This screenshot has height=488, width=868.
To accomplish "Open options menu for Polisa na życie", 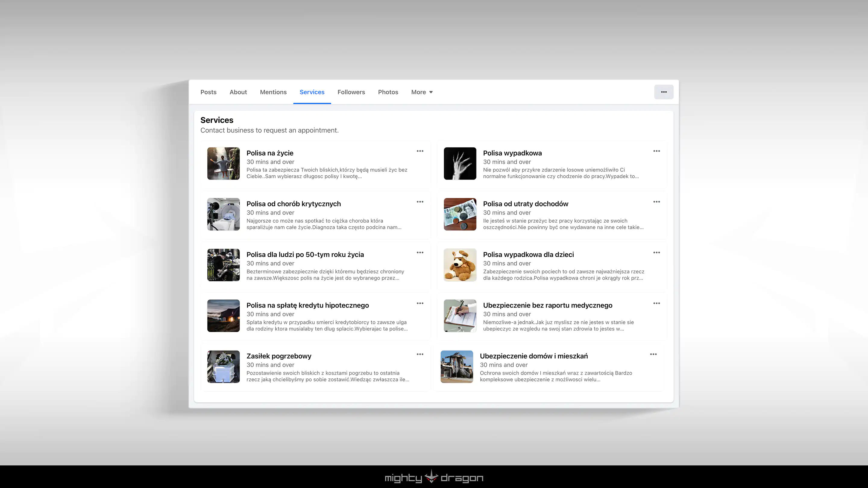I will 420,151.
